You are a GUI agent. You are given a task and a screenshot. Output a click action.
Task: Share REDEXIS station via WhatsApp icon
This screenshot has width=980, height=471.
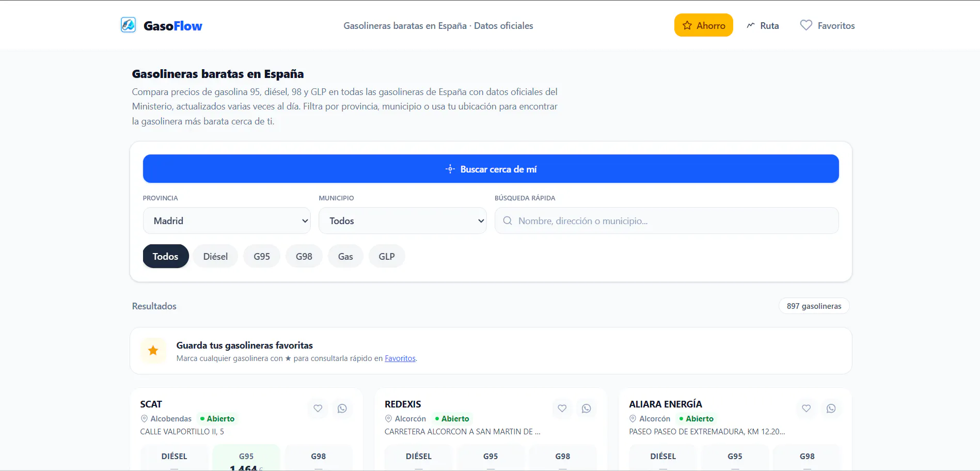point(587,409)
